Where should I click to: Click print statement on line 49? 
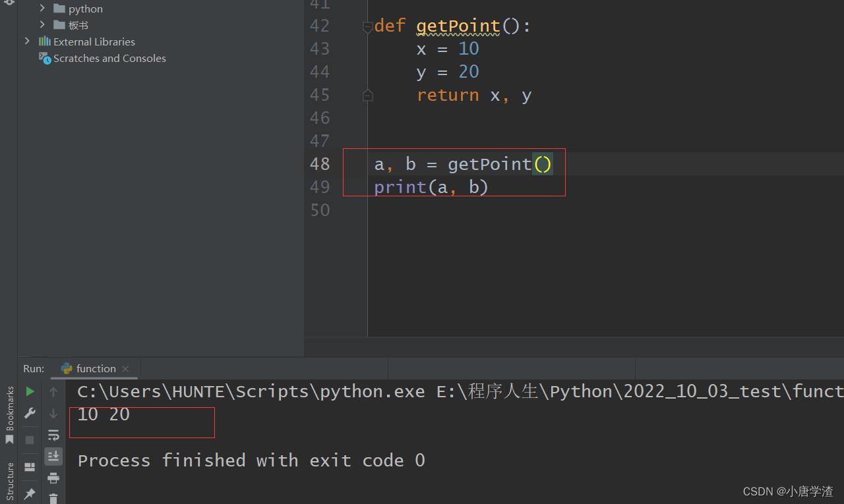pyautogui.click(x=431, y=187)
